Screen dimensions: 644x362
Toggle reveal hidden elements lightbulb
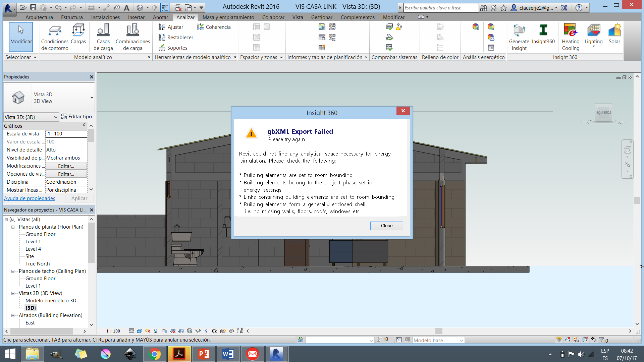pyautogui.click(x=206, y=331)
